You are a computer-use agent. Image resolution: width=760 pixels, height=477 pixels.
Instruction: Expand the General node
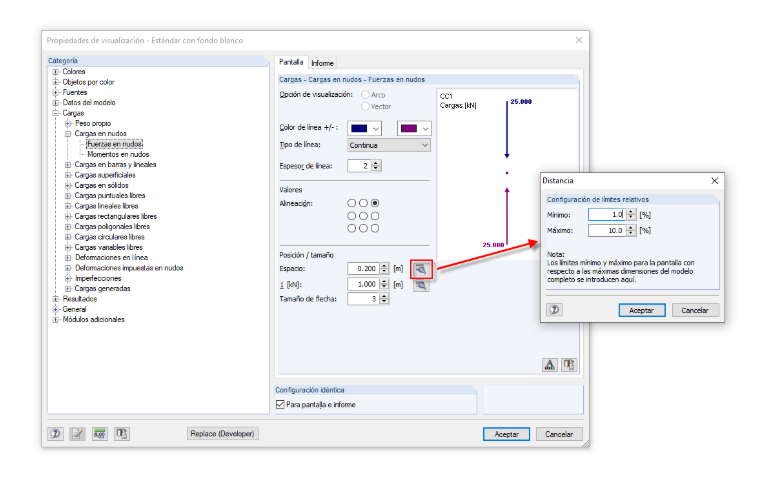click(56, 309)
